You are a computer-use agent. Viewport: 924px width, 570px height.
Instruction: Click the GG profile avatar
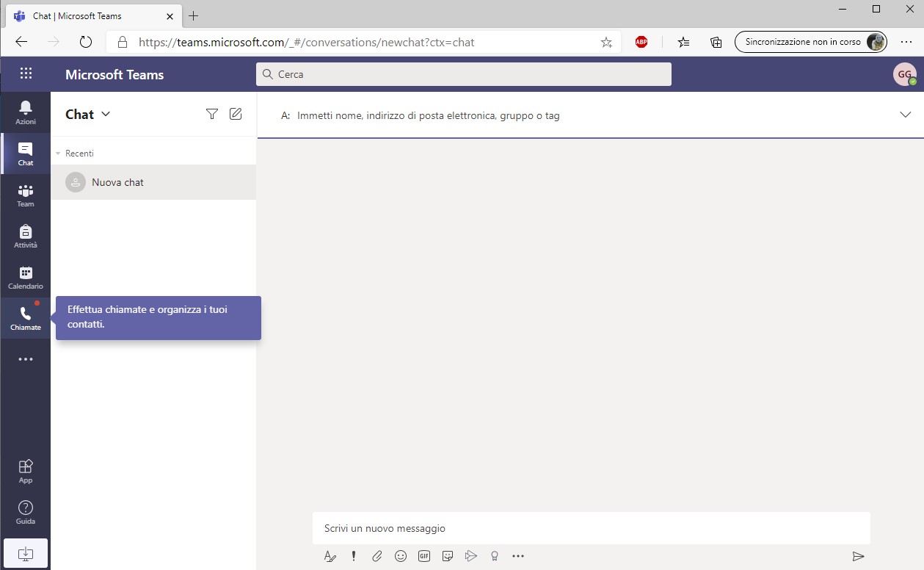(x=905, y=74)
